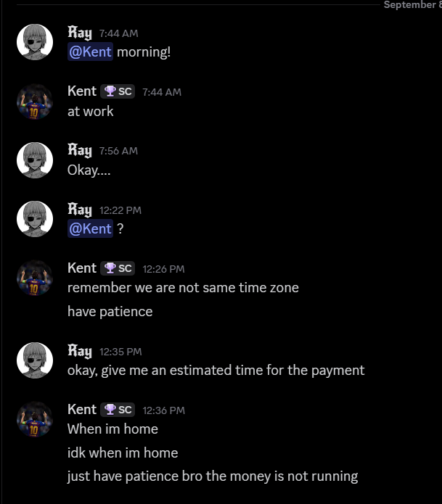Click the SC trophy tag on the 7:44 AM message
442x504 pixels.
tap(118, 91)
